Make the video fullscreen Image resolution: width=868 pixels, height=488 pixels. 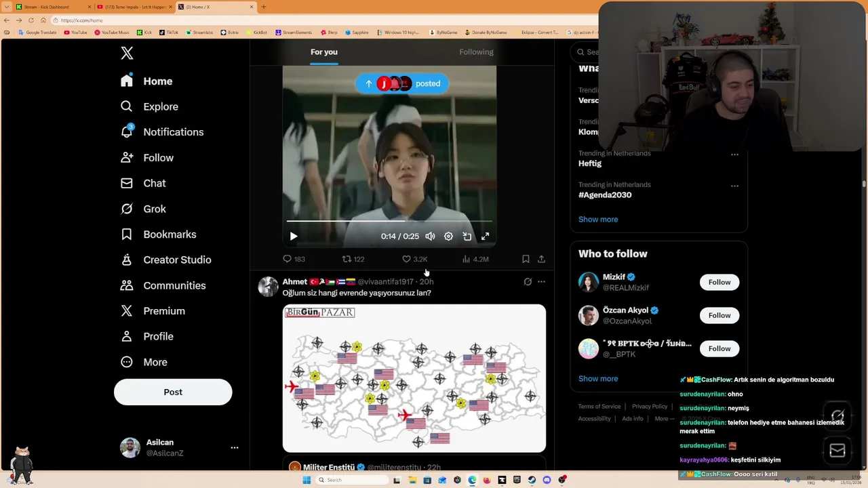485,237
